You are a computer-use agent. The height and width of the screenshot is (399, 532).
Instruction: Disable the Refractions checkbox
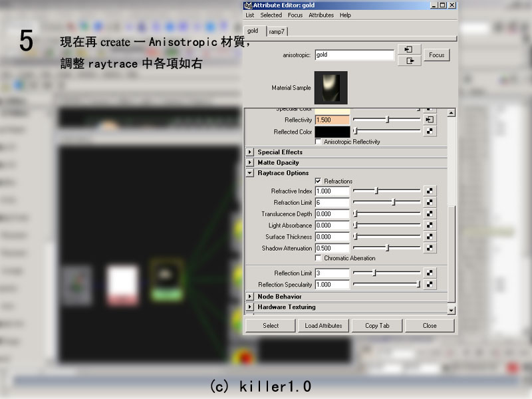[319, 181]
